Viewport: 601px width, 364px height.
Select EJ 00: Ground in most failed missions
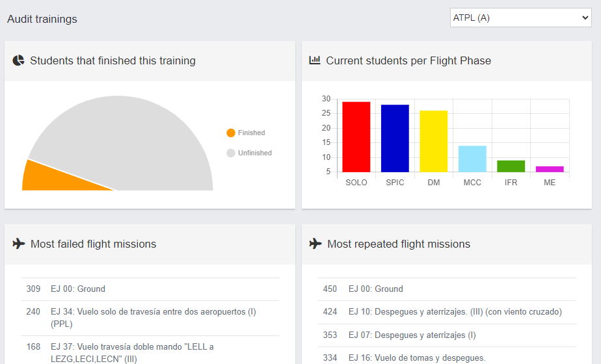tap(78, 289)
